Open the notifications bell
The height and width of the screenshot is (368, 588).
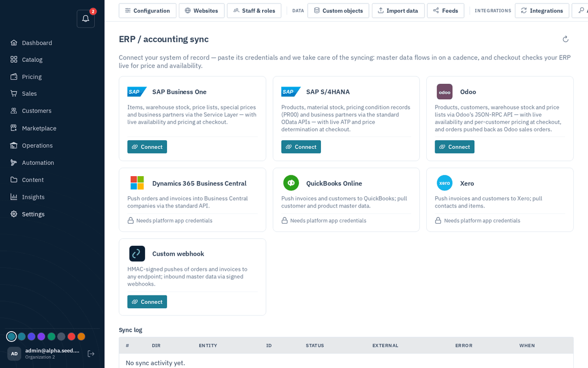coord(86,19)
